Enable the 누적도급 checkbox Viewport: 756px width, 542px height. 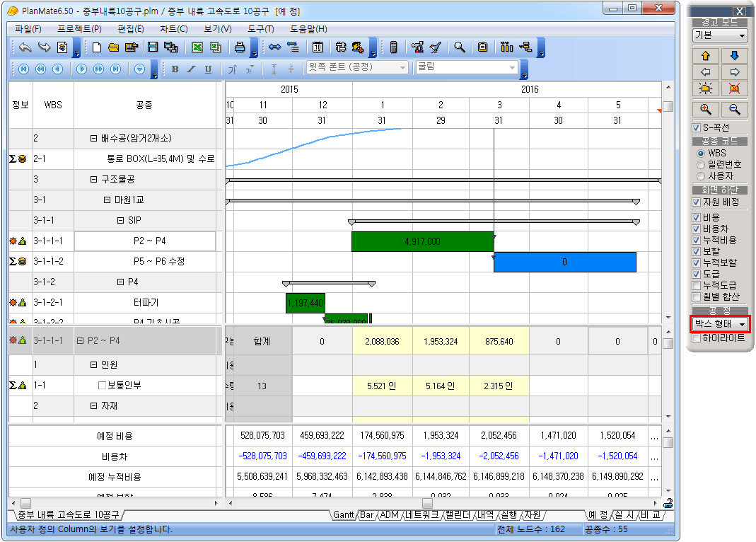[697, 285]
